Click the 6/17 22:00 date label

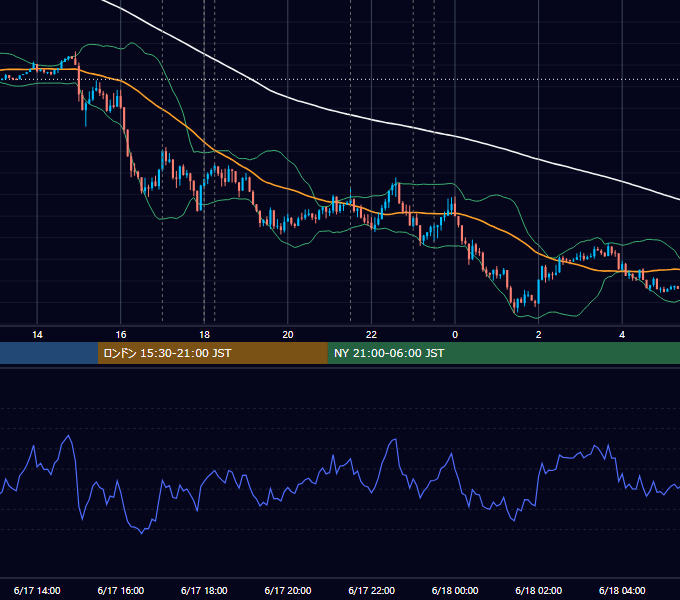[372, 590]
